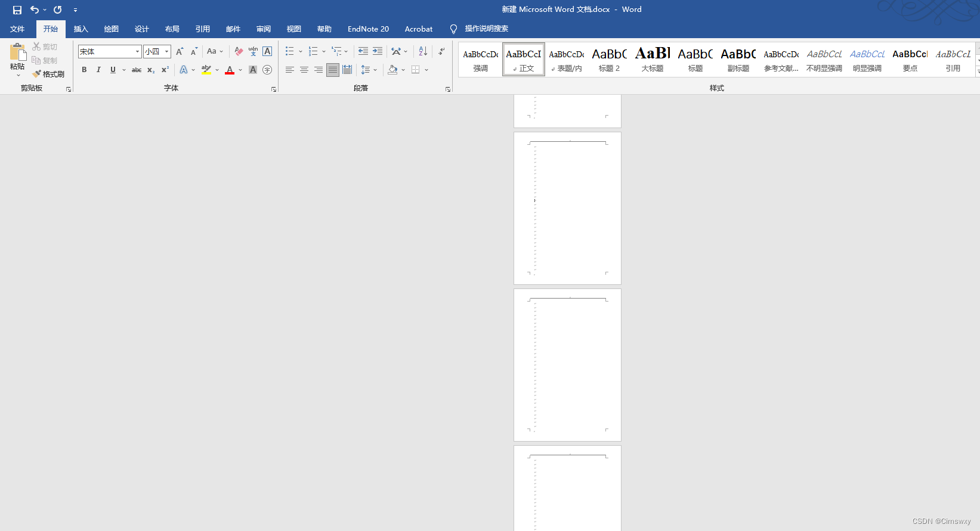The width and height of the screenshot is (980, 531).
Task: Show or hide paragraph marks
Action: [x=441, y=52]
